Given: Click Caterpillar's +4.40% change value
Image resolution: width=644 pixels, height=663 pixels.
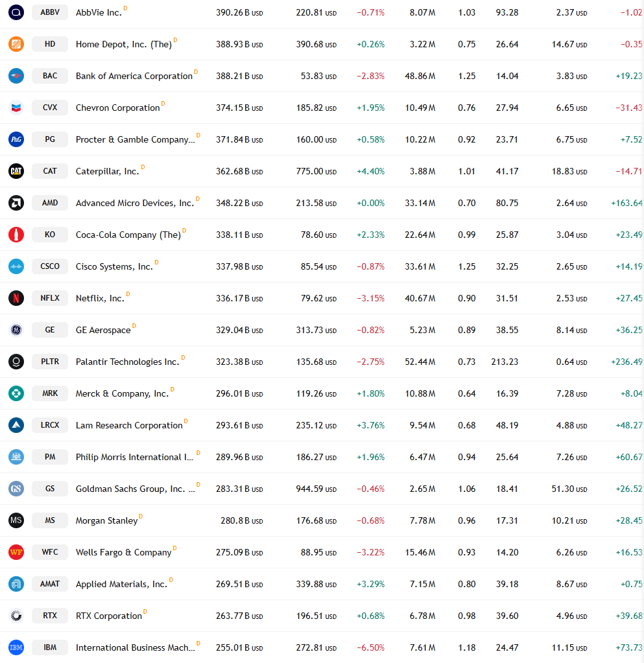Looking at the screenshot, I should (x=371, y=171).
